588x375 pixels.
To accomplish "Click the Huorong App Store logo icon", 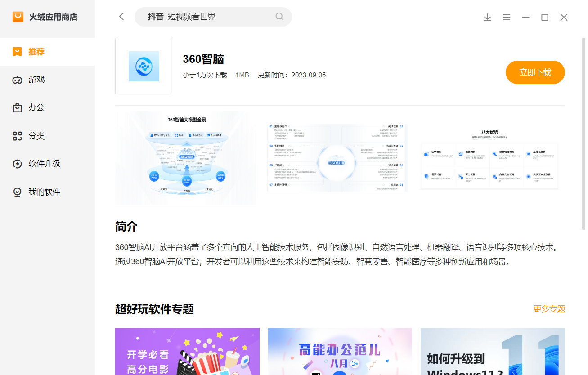I will point(18,17).
